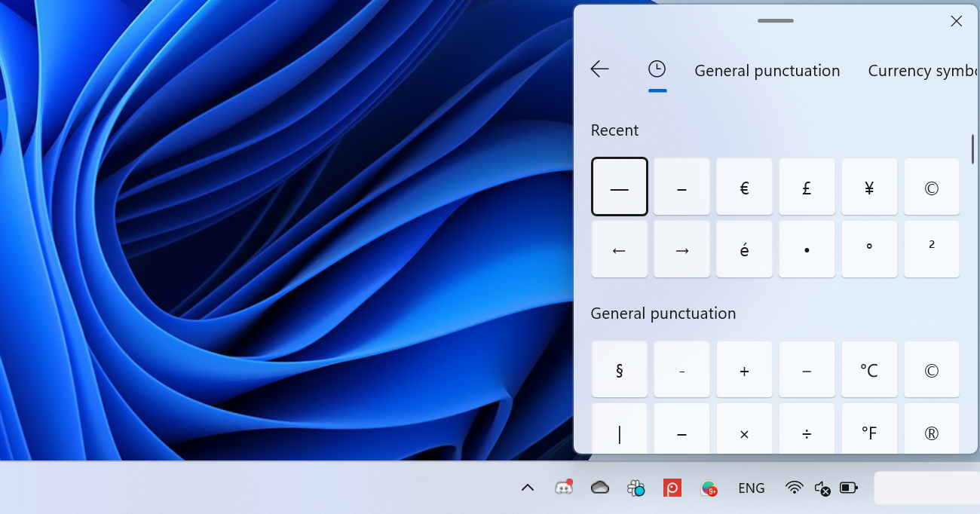The height and width of the screenshot is (514, 980).
Task: Pick the © symbol under General punctuation
Action: [932, 369]
